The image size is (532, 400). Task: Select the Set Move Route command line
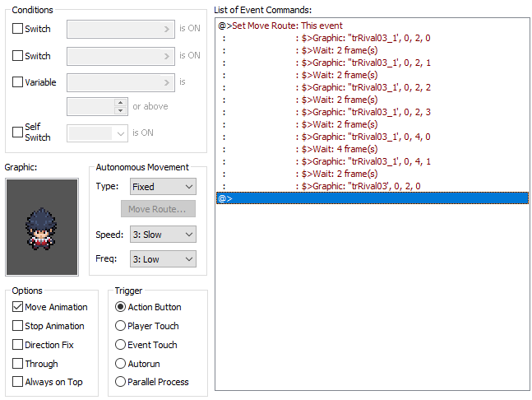280,26
